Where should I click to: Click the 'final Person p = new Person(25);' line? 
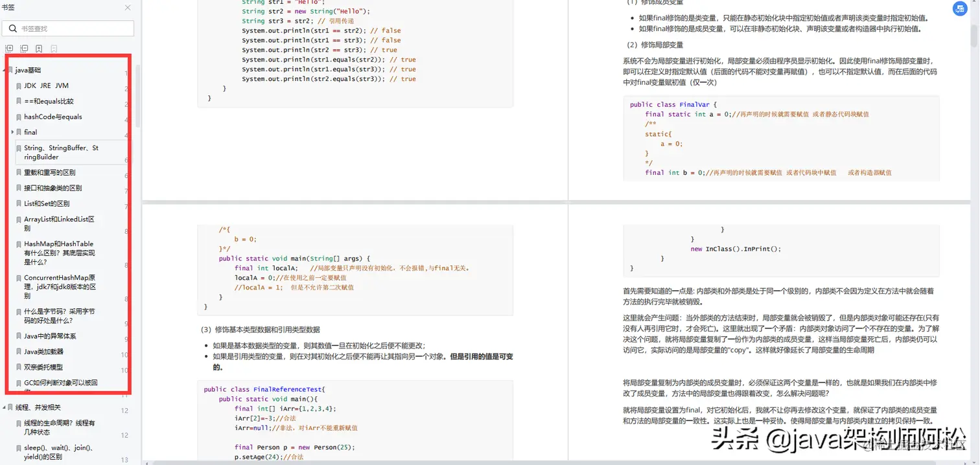(x=295, y=447)
